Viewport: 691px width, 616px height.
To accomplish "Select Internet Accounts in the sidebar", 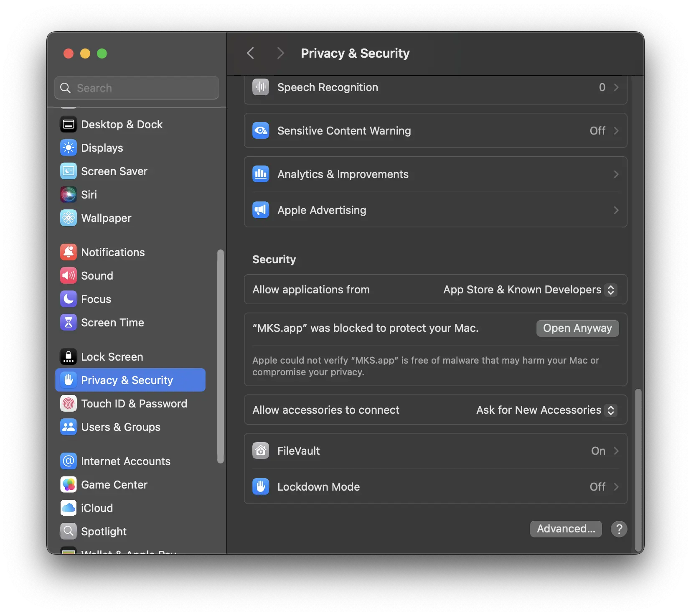I will [130, 461].
